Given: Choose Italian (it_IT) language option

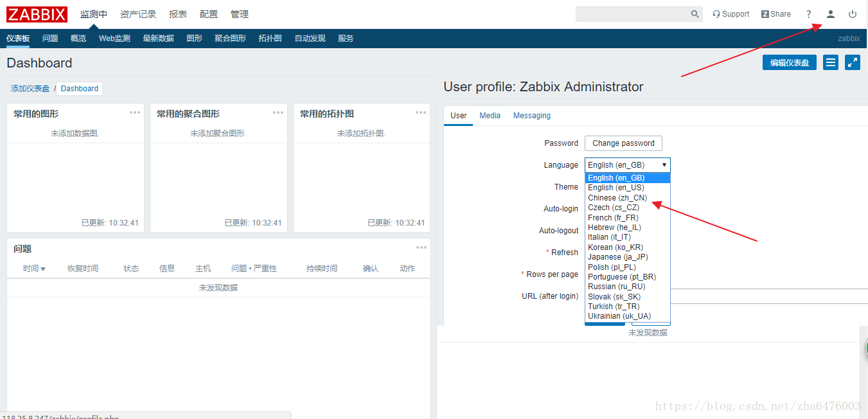Looking at the screenshot, I should [x=627, y=237].
